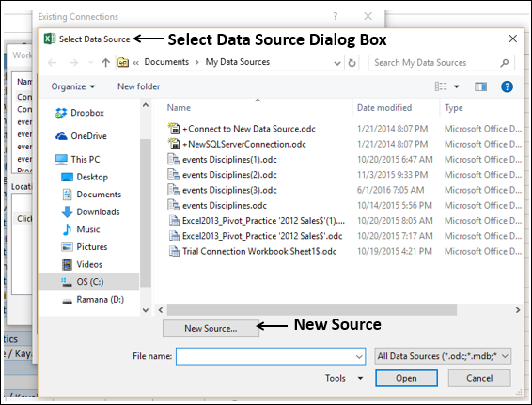The image size is (532, 405).
Task: Click the Up one level arrow icon
Action: click(106, 62)
